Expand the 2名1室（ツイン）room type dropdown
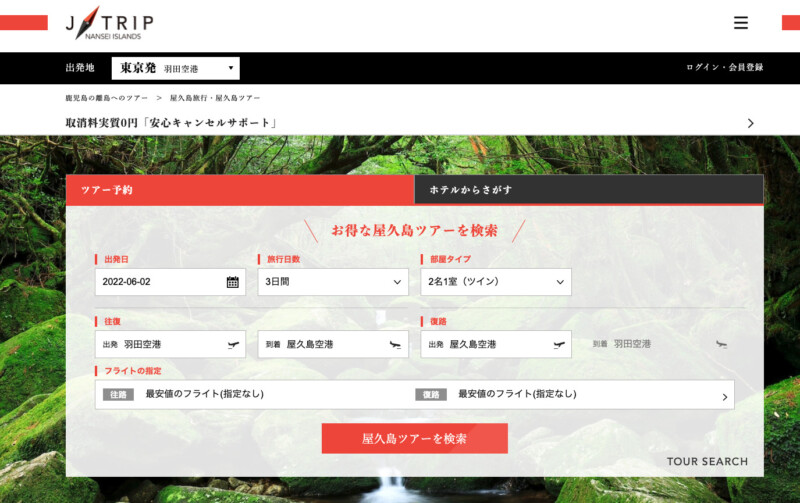The image size is (800, 503). (496, 282)
